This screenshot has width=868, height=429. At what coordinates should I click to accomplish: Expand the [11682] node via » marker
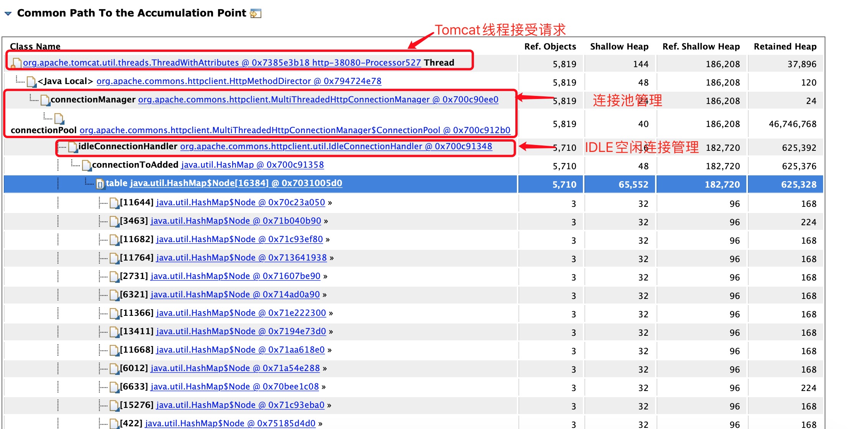pos(328,240)
